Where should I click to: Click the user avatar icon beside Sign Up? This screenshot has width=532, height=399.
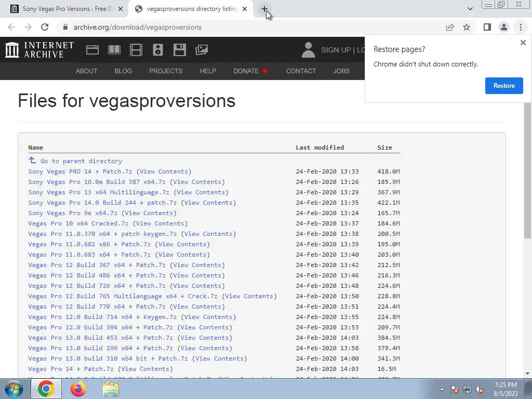[x=308, y=50]
